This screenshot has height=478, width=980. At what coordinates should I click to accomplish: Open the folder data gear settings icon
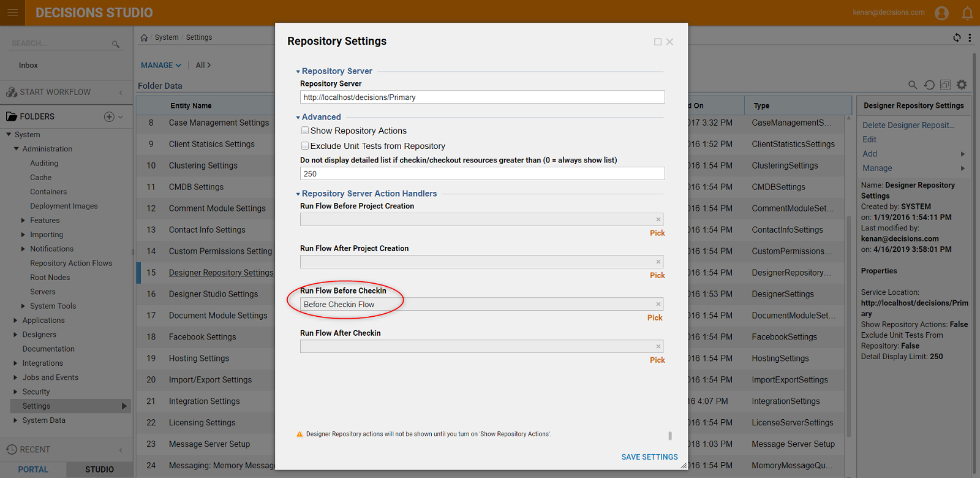962,85
